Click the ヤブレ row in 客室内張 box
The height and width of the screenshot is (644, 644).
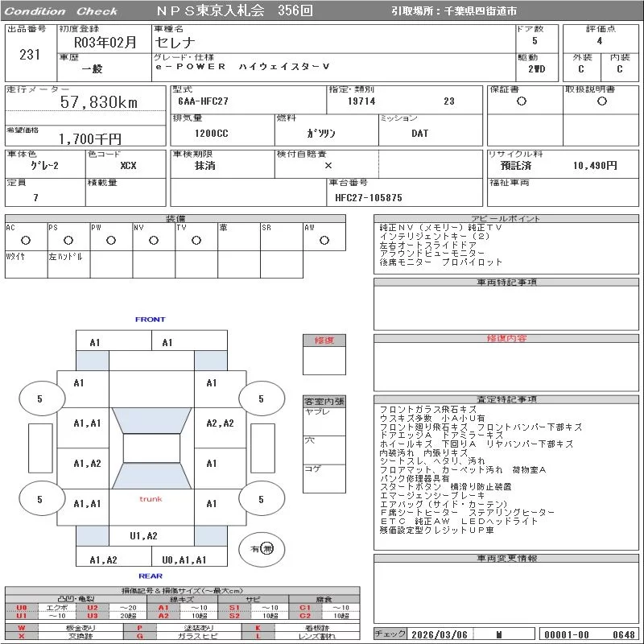324,422
